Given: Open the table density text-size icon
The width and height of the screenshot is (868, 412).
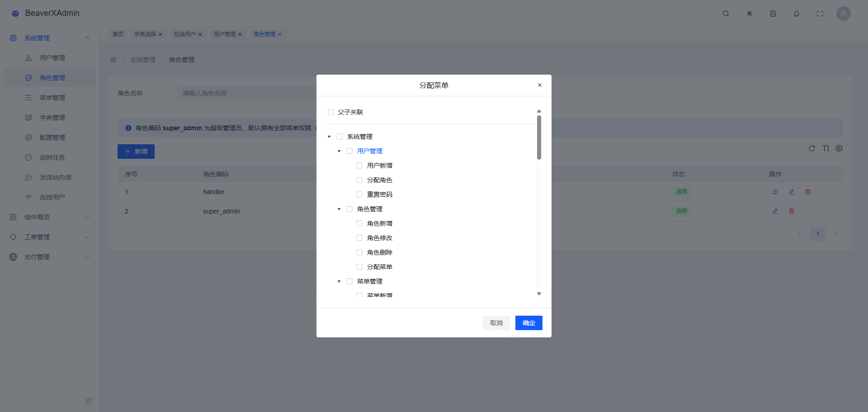Looking at the screenshot, I should (826, 148).
